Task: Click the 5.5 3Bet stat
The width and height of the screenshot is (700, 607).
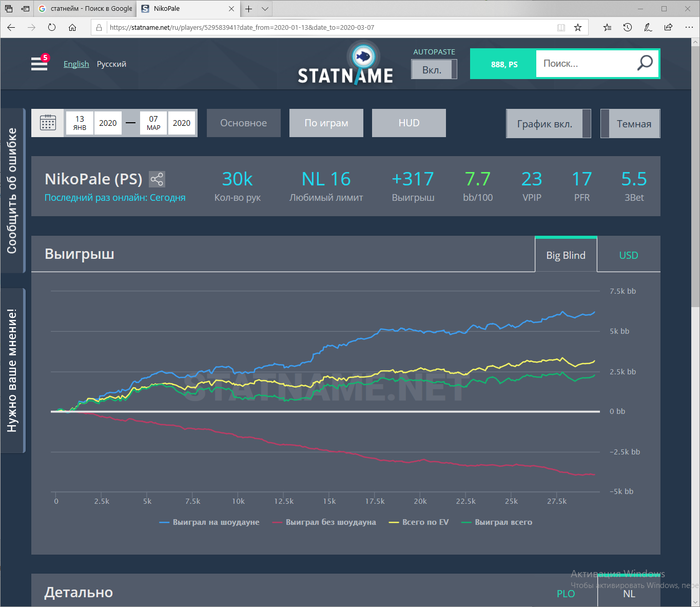Action: click(x=634, y=186)
